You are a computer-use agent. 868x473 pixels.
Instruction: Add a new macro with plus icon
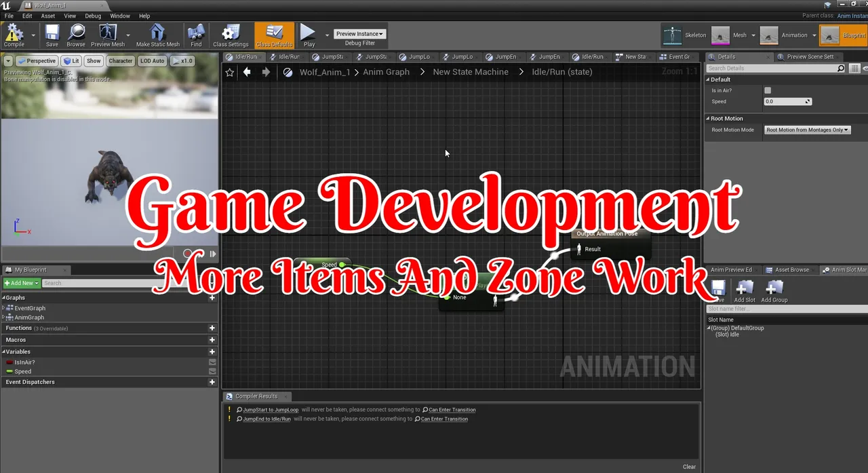pos(212,340)
